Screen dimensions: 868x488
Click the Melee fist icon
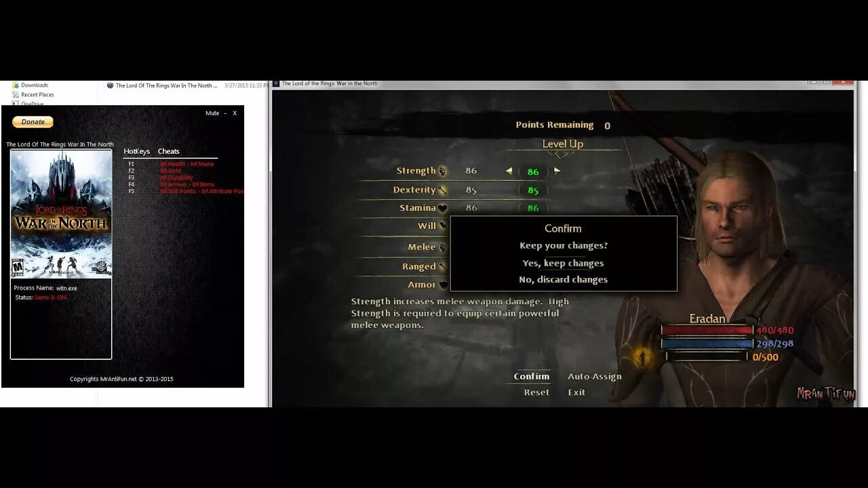(443, 247)
